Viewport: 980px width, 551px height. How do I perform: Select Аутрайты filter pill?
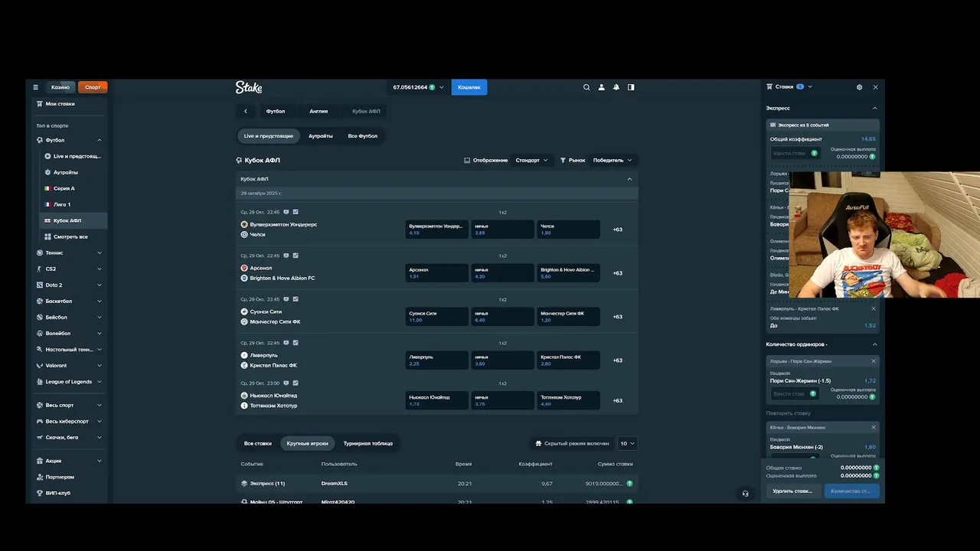[321, 136]
